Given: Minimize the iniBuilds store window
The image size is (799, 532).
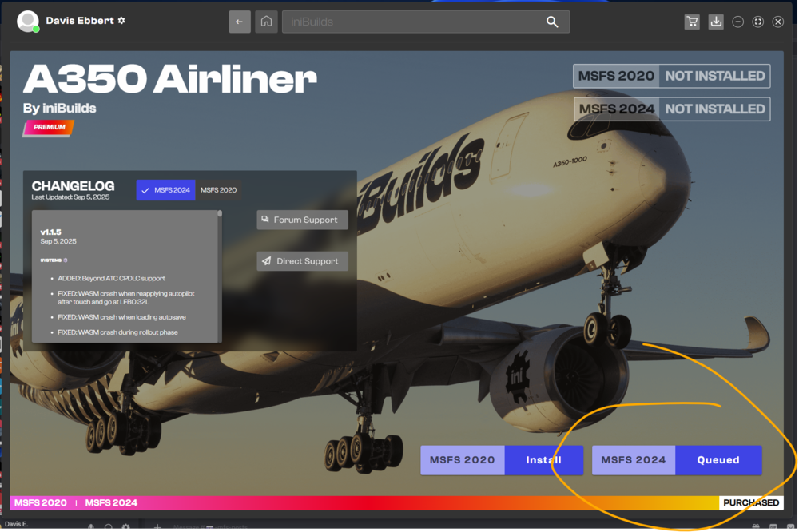Looking at the screenshot, I should [x=738, y=22].
